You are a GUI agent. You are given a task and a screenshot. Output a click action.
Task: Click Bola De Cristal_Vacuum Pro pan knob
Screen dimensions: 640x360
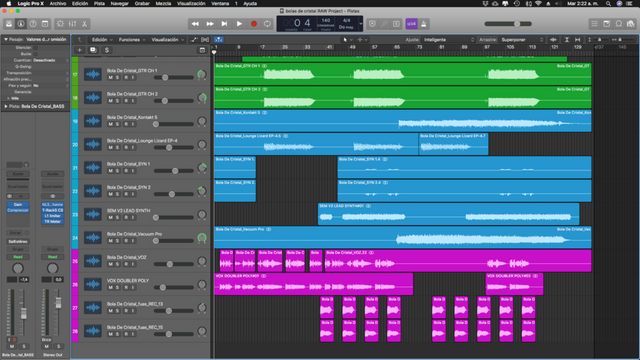(202, 238)
